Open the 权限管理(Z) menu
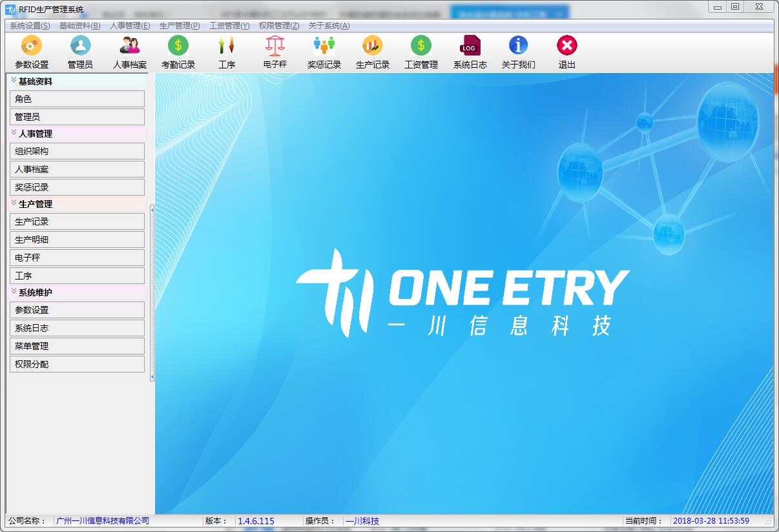Viewport: 779px width, 532px height. 279,26
